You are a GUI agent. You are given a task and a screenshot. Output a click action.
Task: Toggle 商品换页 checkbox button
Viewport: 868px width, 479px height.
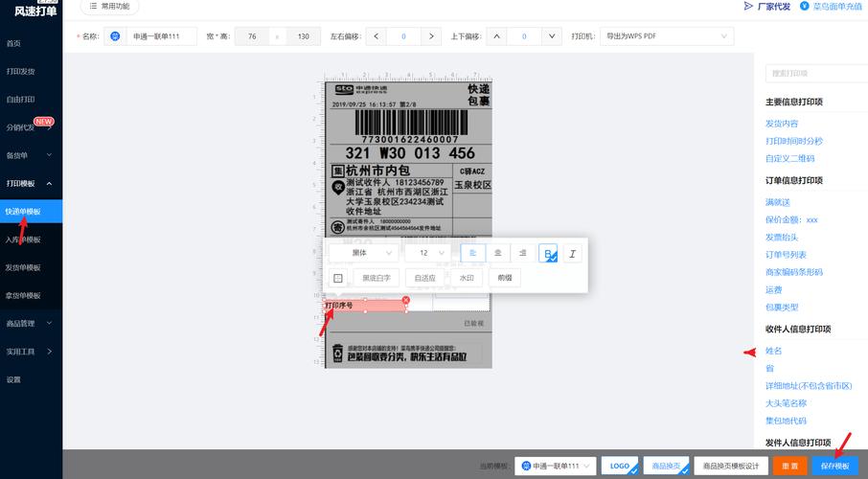click(666, 466)
